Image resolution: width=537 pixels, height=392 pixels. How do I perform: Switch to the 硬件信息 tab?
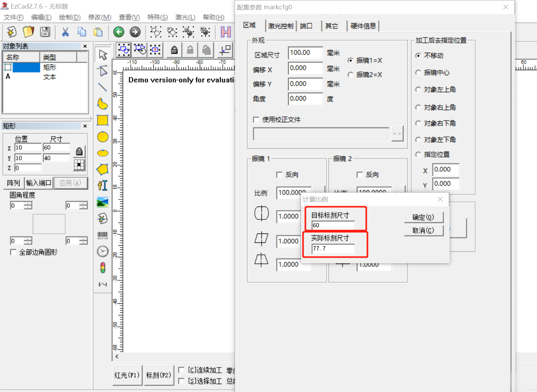(363, 26)
